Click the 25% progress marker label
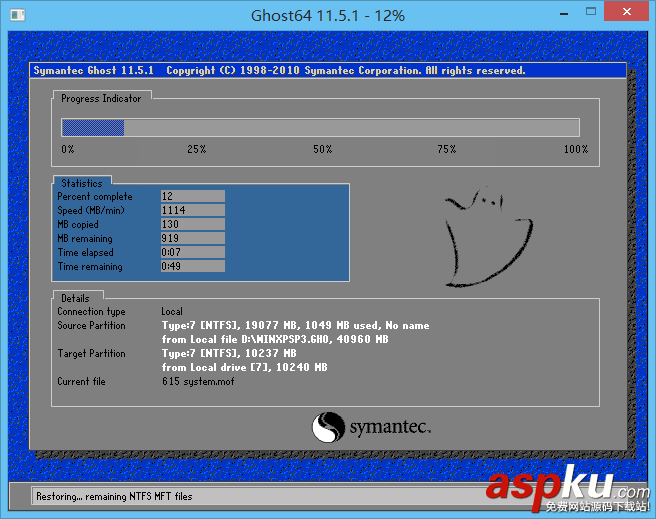The height and width of the screenshot is (519, 656). [197, 149]
